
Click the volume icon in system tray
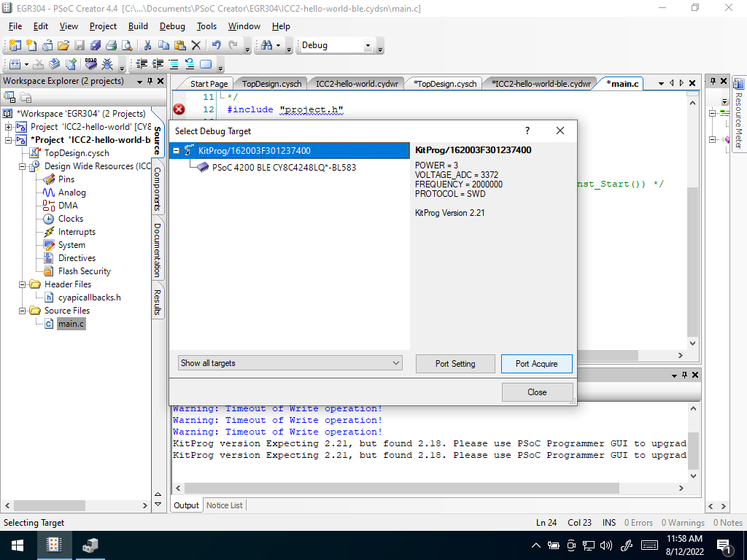coord(606,545)
